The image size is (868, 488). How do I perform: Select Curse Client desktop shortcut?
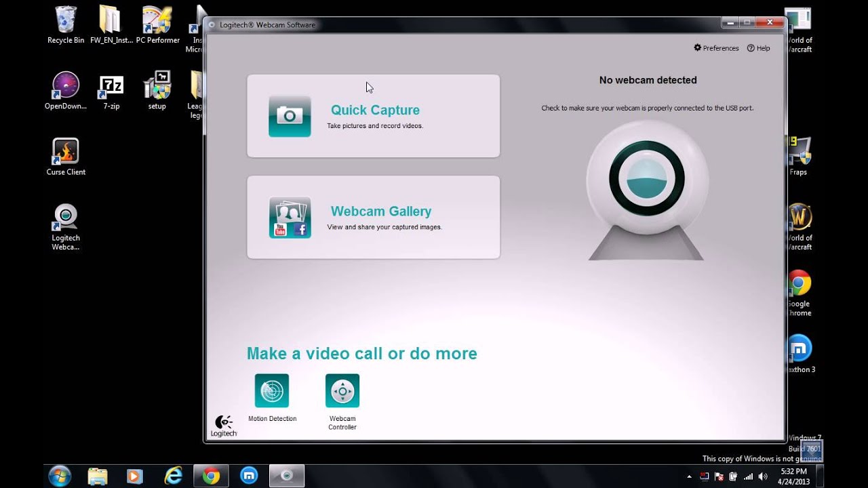point(66,157)
